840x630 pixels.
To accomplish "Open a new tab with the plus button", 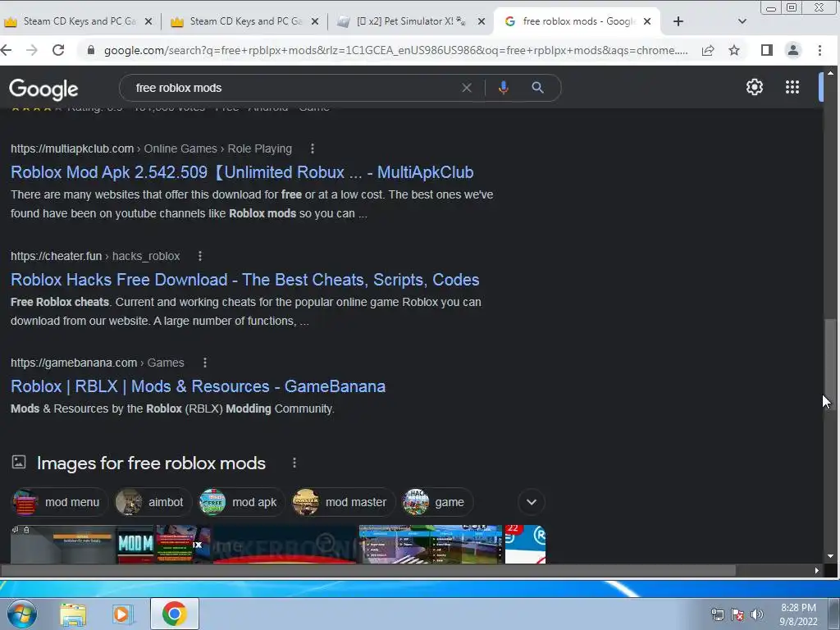I will point(678,21).
